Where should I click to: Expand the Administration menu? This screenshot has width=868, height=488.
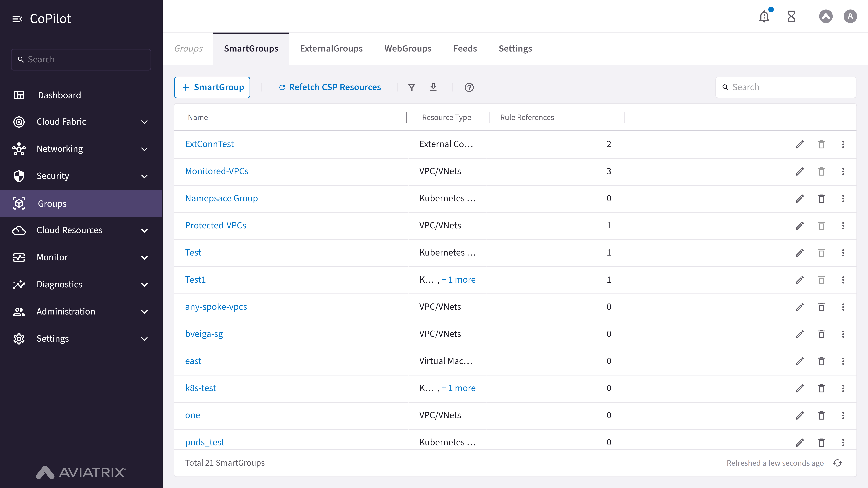click(x=81, y=312)
